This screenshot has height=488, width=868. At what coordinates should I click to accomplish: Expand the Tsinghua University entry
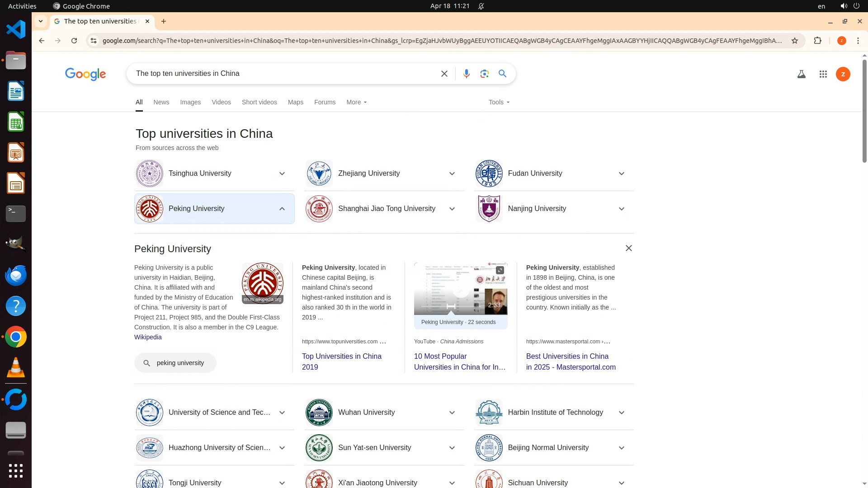coord(282,174)
